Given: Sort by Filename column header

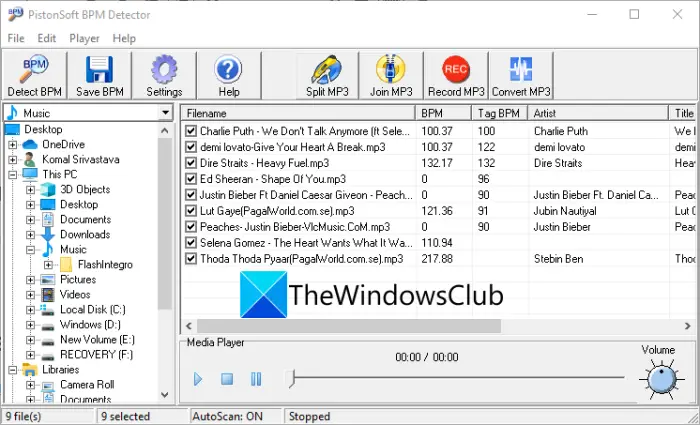Looking at the screenshot, I should (x=298, y=113).
